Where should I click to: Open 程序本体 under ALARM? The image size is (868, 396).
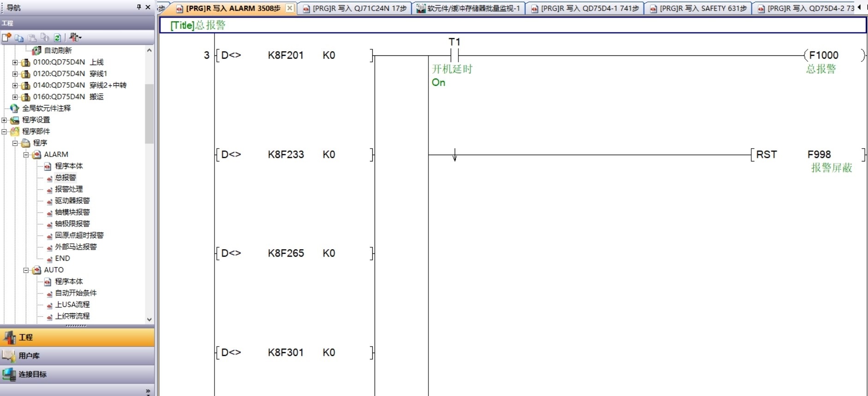coord(69,166)
